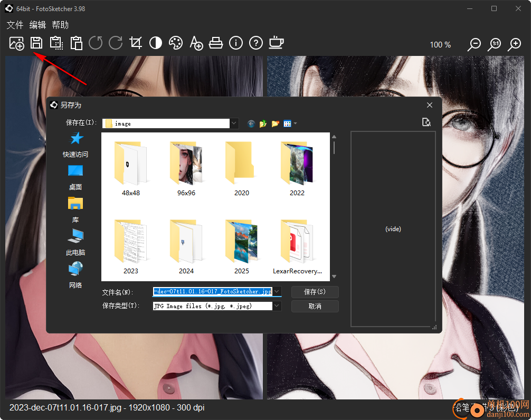The image size is (531, 420).
Task: Go up one folder level icon
Action: click(x=263, y=123)
